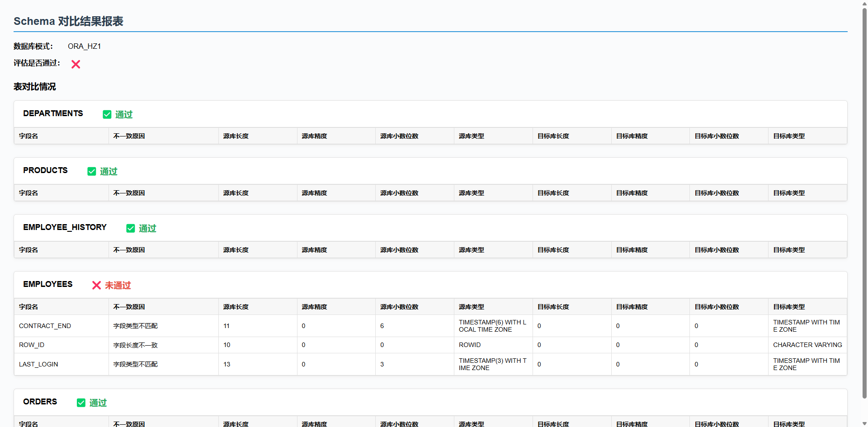Click the ORA_HZ1 database schema value
The width and height of the screenshot is (868, 427).
(84, 46)
